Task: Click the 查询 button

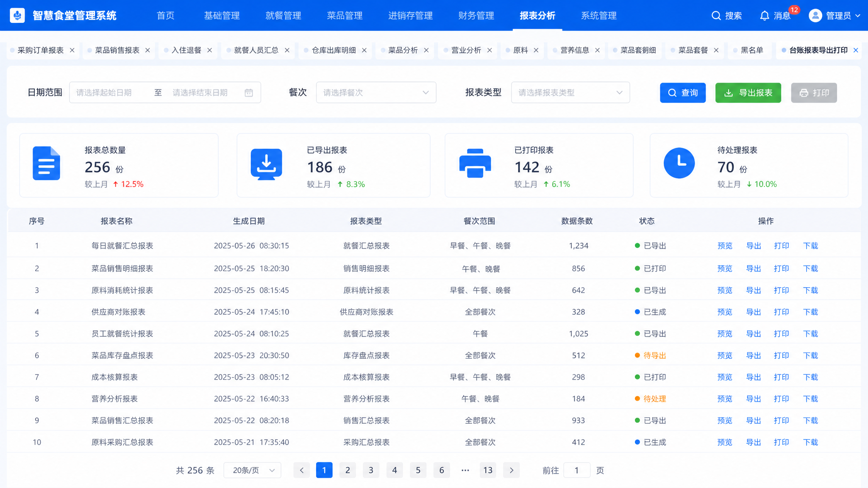Action: [683, 93]
